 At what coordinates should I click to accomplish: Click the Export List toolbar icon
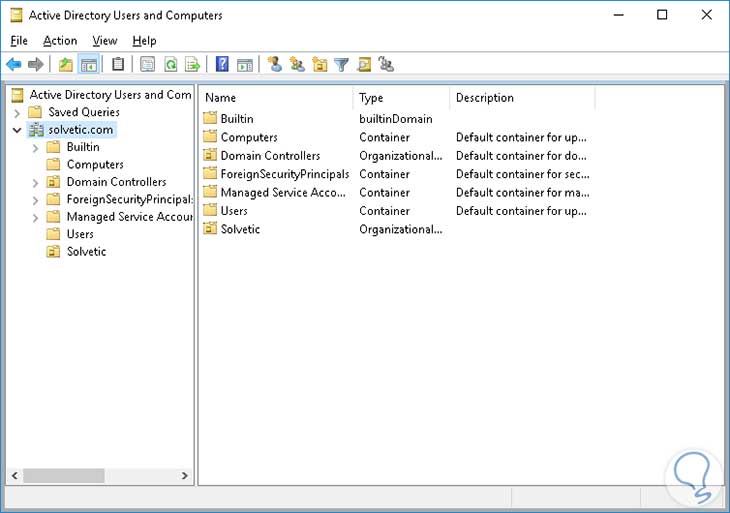click(x=192, y=65)
